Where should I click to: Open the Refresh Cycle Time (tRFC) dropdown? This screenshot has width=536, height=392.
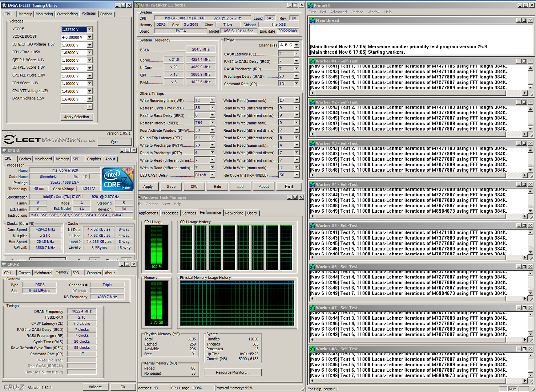point(213,108)
